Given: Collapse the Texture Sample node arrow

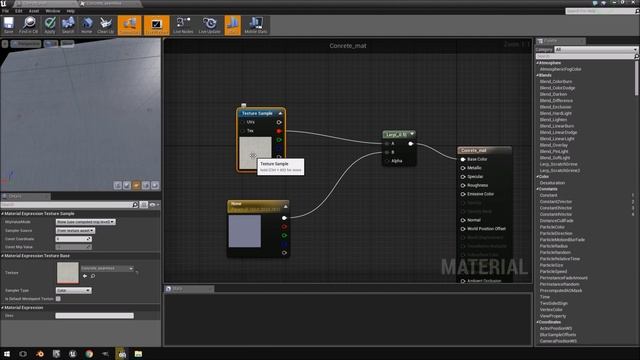Looking at the screenshot, I should tap(280, 113).
